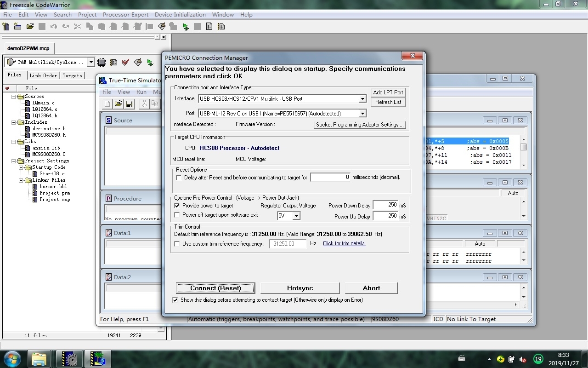Open Processor Expert menu
The width and height of the screenshot is (588, 368).
[x=125, y=15]
